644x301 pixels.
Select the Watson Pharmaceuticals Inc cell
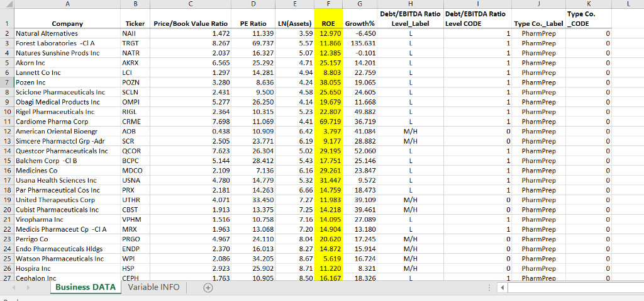click(67, 259)
